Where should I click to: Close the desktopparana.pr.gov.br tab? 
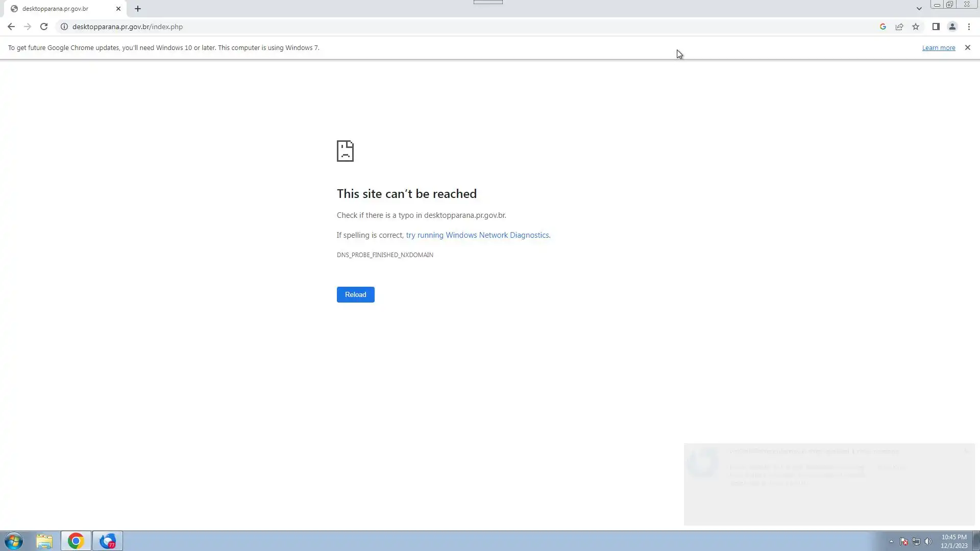(x=118, y=9)
